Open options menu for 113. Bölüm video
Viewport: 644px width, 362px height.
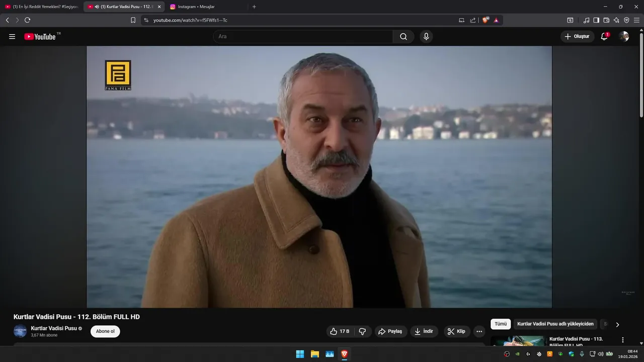coord(623,340)
